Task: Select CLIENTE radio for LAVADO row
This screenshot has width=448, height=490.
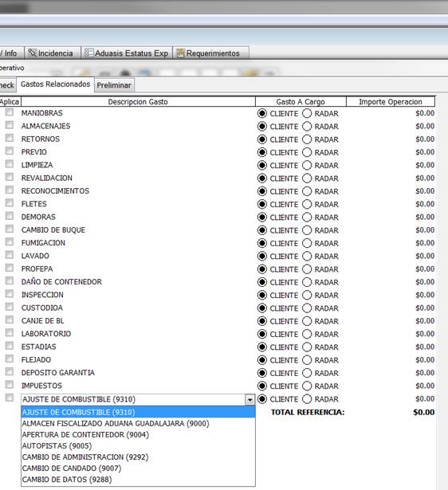Action: coord(262,257)
